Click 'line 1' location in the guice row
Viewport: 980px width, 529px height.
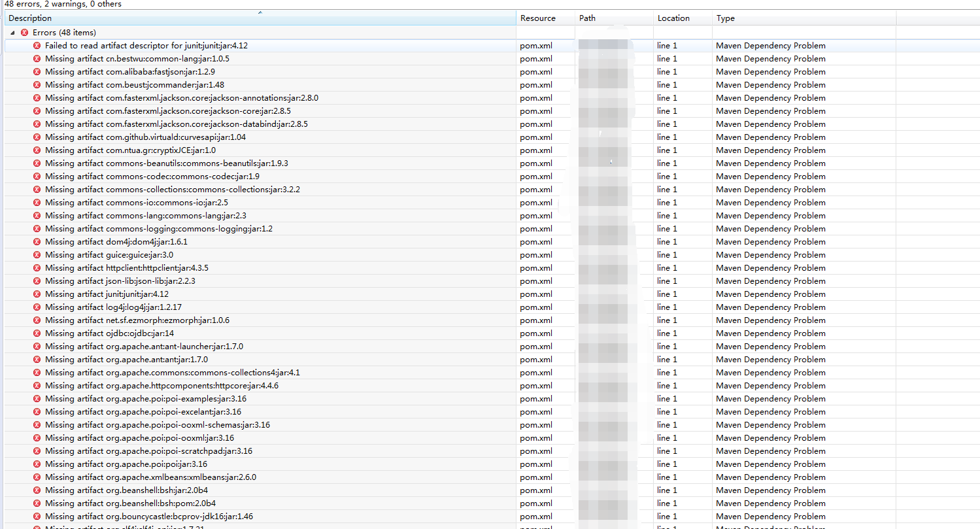tap(667, 255)
